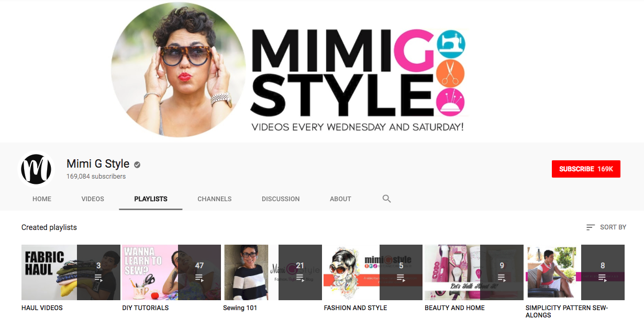The image size is (644, 329).
Task: Switch to the Videos tab
Action: [x=93, y=199]
